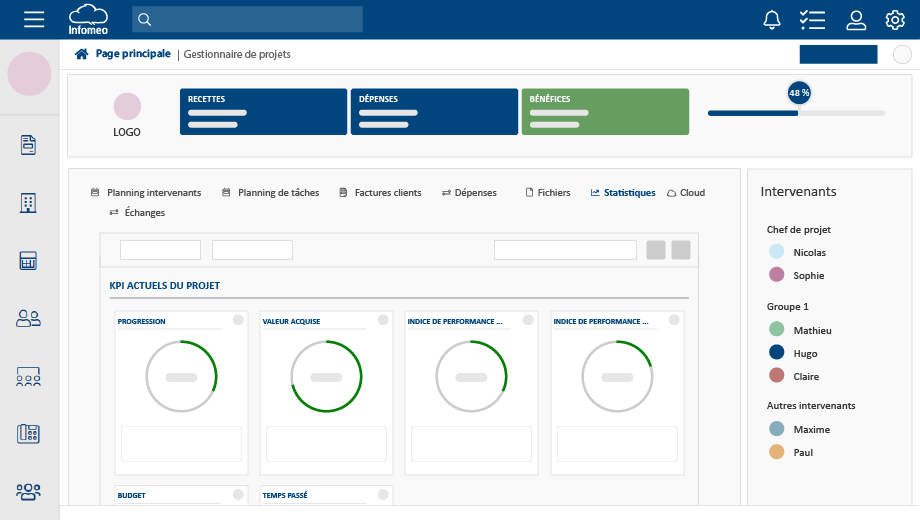Select Nicolas's light blue dot
This screenshot has height=520, width=920.
[776, 252]
